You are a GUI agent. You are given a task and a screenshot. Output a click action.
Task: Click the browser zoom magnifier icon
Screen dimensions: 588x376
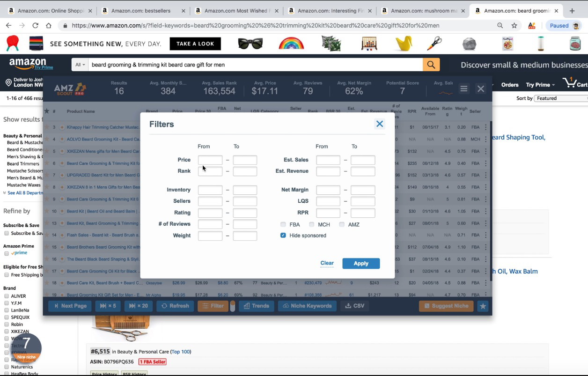(500, 26)
